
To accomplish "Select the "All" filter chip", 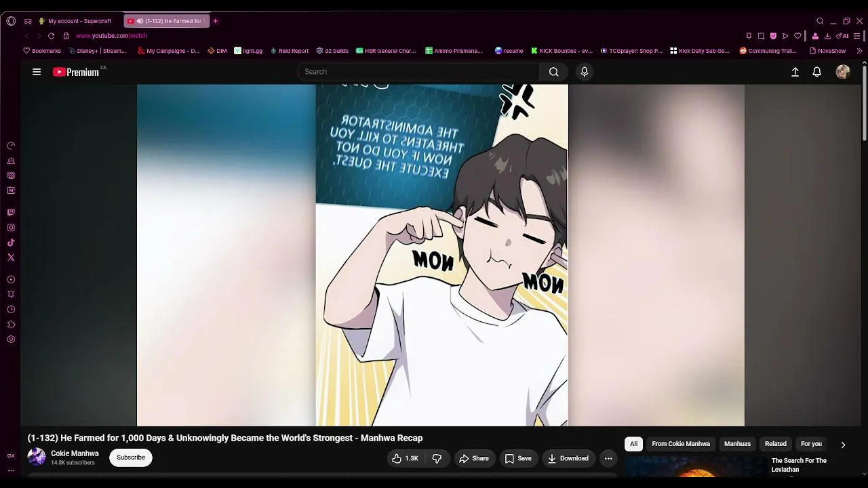I will tap(634, 444).
